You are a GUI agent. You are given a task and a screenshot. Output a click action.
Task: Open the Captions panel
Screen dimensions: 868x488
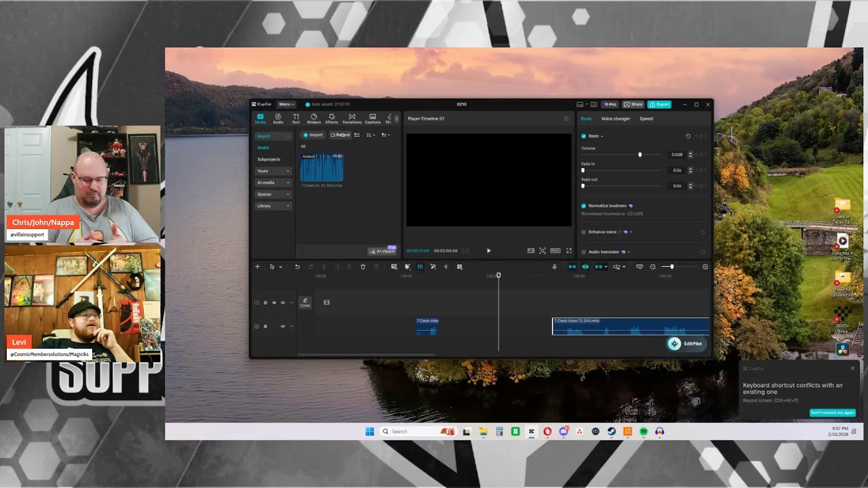pyautogui.click(x=372, y=119)
